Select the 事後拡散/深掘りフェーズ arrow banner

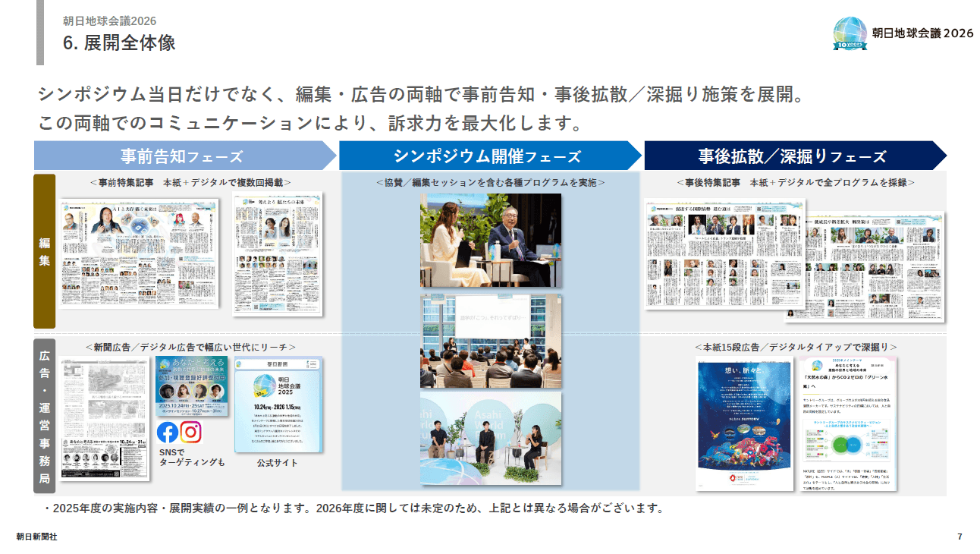tap(796, 156)
